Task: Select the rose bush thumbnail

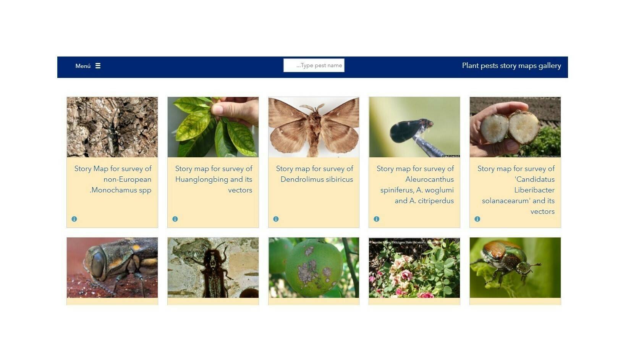Action: (414, 268)
